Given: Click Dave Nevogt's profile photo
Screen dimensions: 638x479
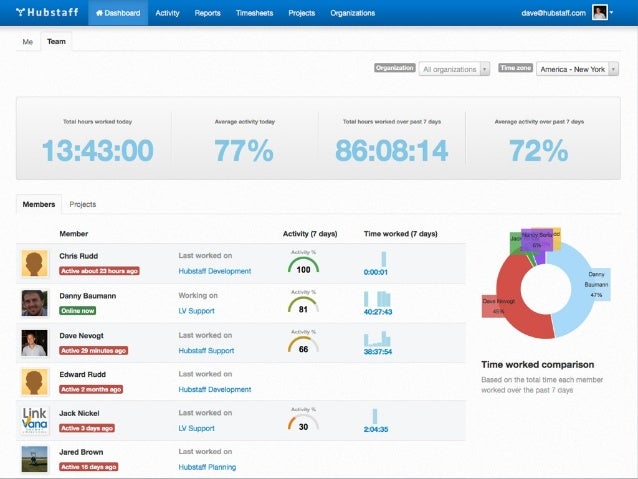Looking at the screenshot, I should 34,343.
